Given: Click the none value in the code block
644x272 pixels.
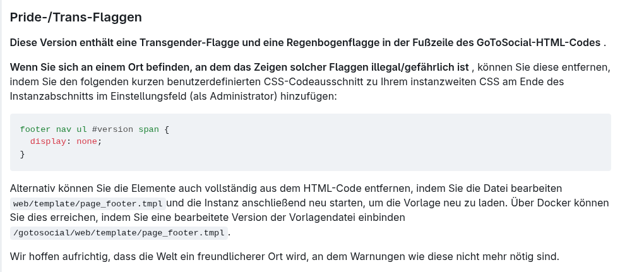Looking at the screenshot, I should 86,141.
